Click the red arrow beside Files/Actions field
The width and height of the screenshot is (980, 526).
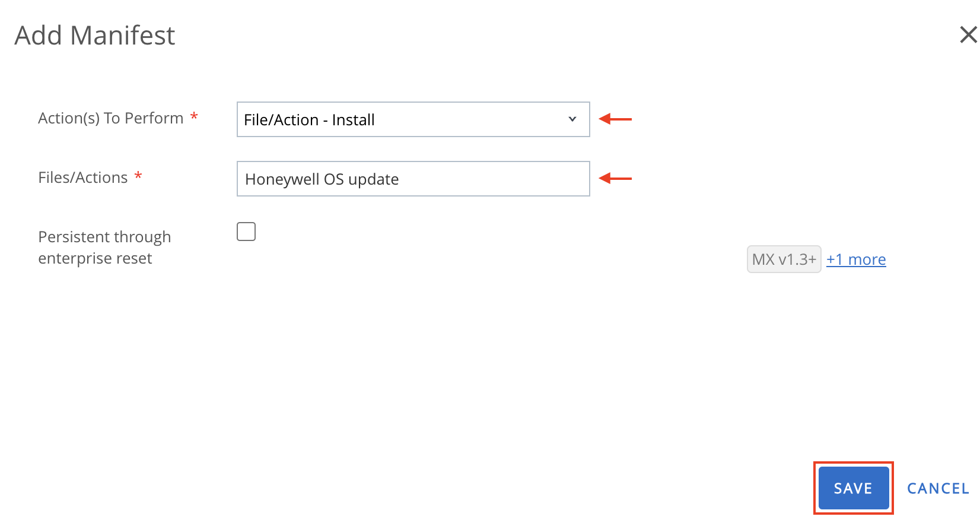pos(615,179)
